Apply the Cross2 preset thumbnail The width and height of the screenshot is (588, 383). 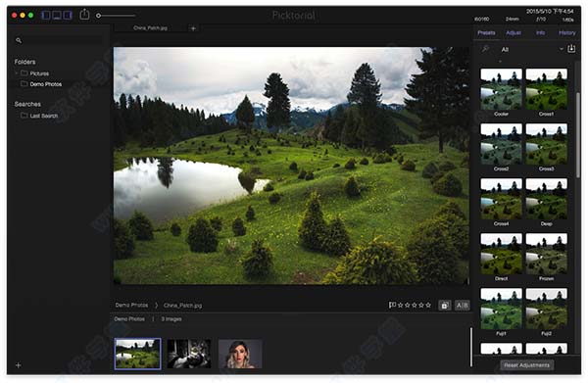501,144
